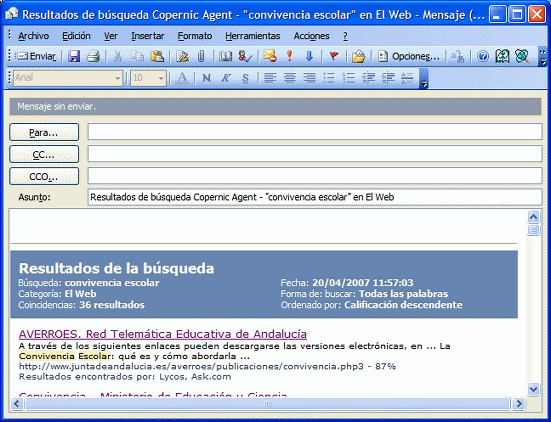The height and width of the screenshot is (422, 551).
Task: Click the '36 resultados' text
Action: click(x=112, y=305)
